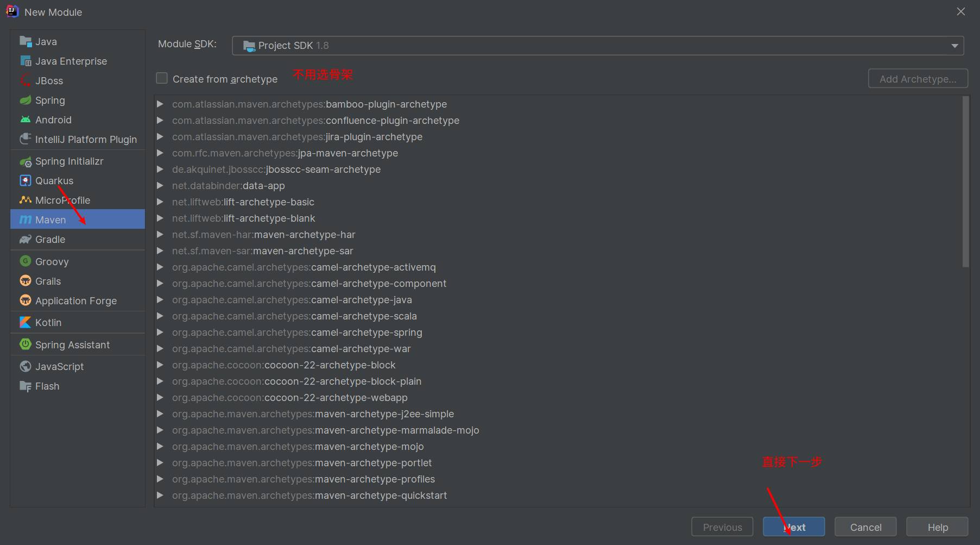Select Java Enterprise label in list
Image resolution: width=980 pixels, height=545 pixels.
tap(71, 61)
